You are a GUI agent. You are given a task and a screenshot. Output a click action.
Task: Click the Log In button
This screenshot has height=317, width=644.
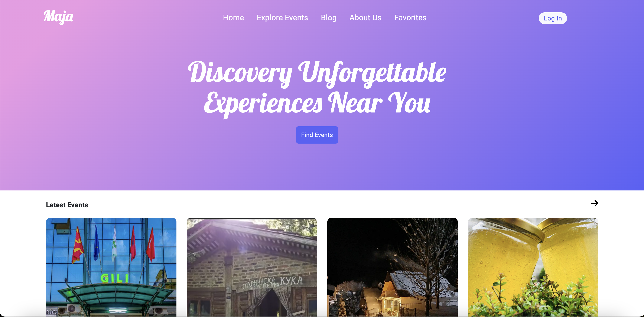coord(553,18)
